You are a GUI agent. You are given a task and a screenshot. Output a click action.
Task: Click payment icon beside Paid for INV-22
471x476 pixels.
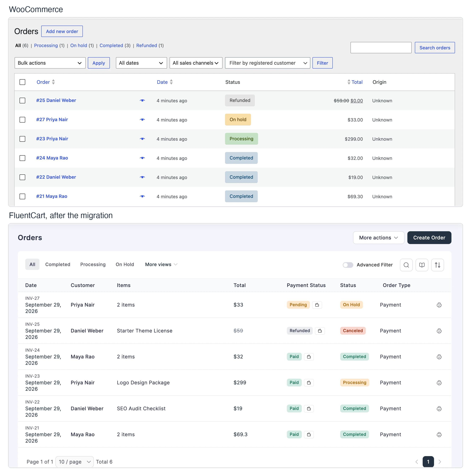click(309, 409)
